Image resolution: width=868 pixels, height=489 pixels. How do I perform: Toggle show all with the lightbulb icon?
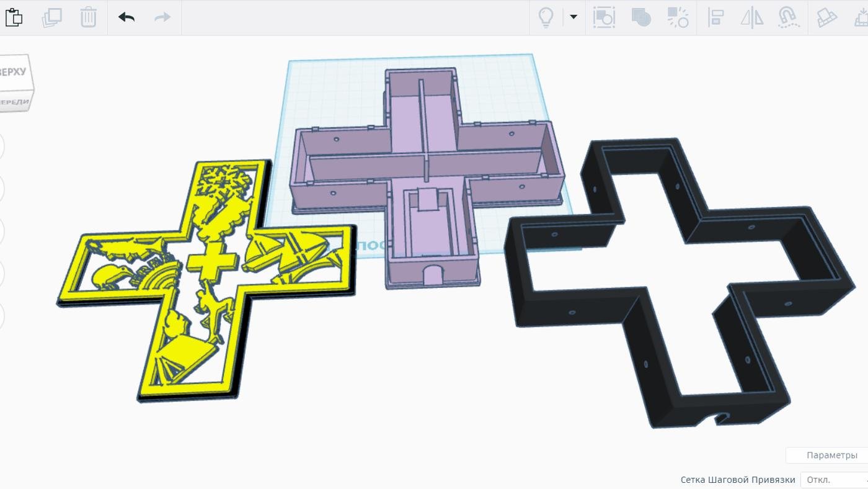(546, 17)
